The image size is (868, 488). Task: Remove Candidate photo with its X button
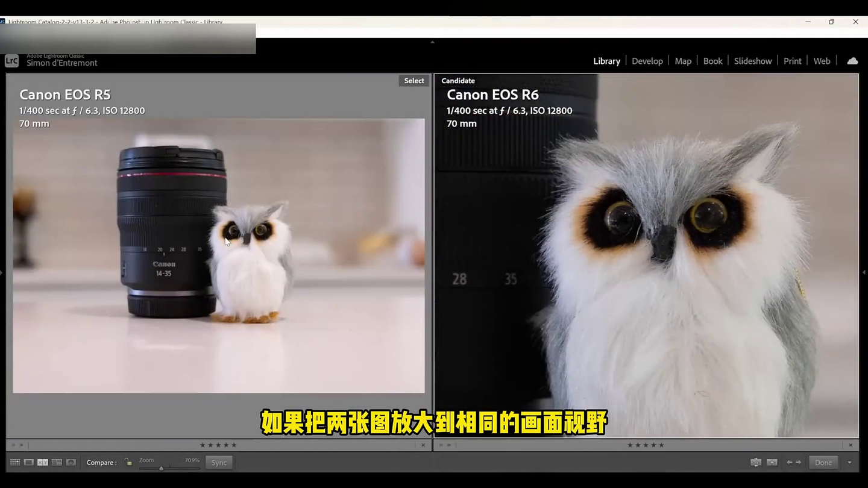click(x=851, y=445)
